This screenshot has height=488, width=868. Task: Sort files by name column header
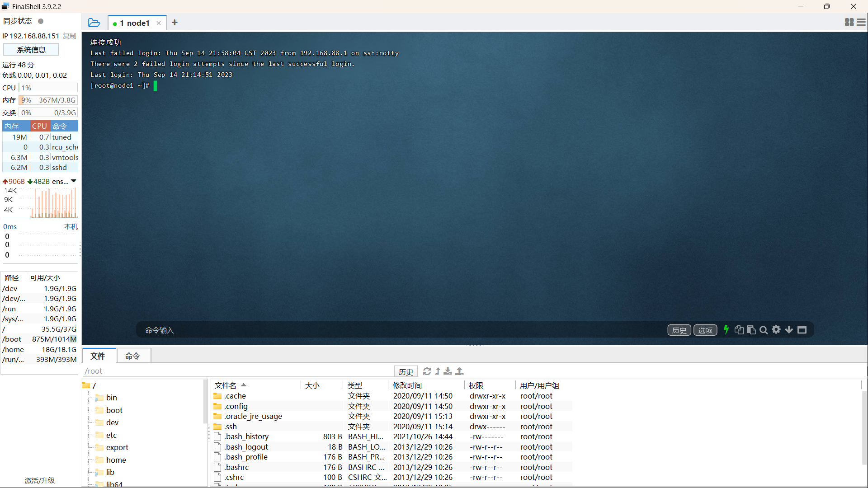226,385
